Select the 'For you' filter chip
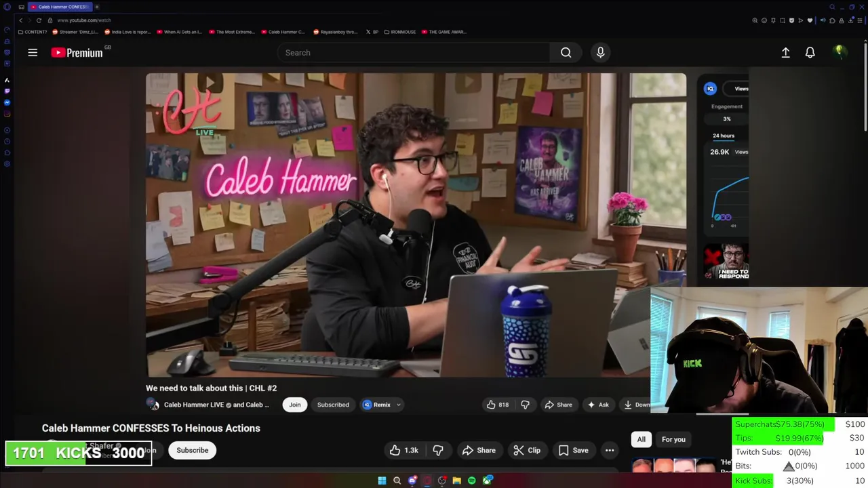This screenshot has height=488, width=868. [673, 439]
